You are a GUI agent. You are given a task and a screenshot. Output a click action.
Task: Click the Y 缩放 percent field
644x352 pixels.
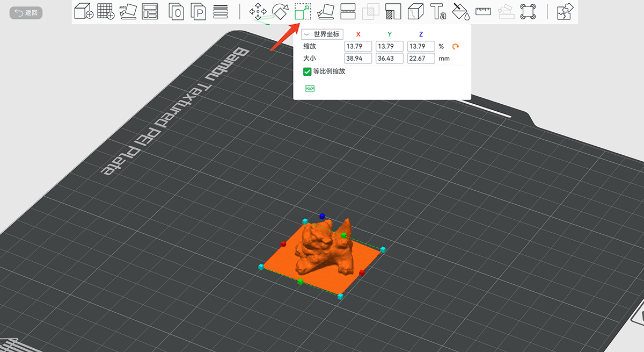[390, 47]
